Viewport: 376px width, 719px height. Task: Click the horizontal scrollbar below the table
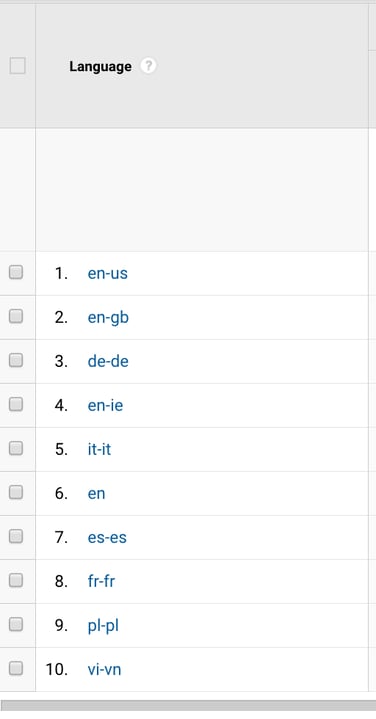click(188, 706)
